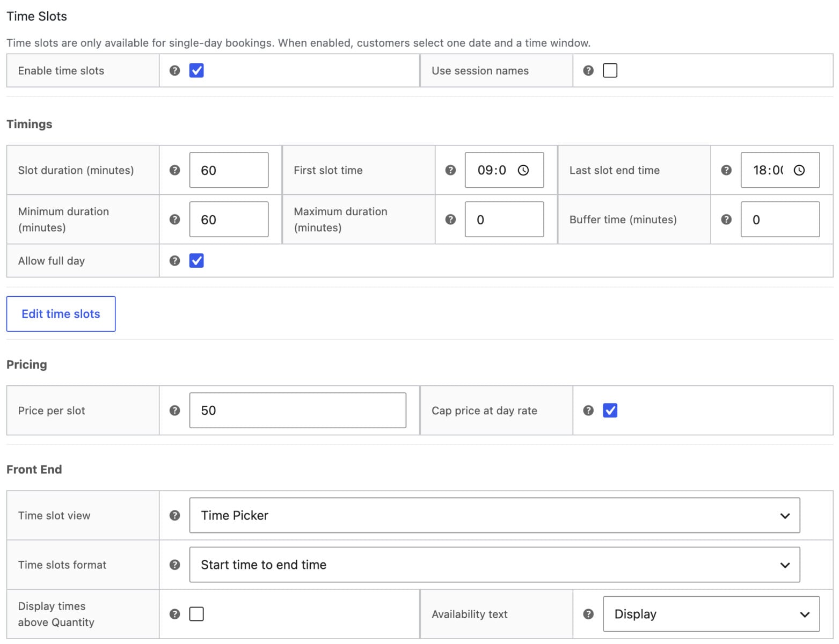
Task: Show help for Allow full day
Action: point(174,261)
